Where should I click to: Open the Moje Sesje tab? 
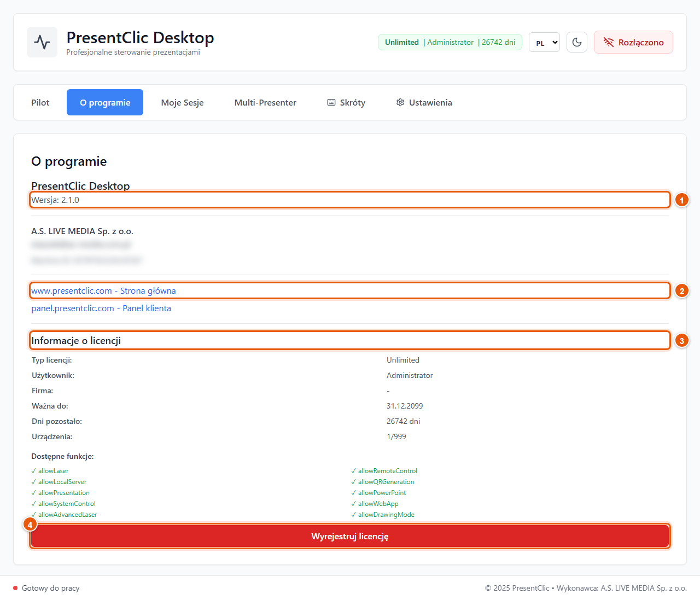(x=182, y=102)
